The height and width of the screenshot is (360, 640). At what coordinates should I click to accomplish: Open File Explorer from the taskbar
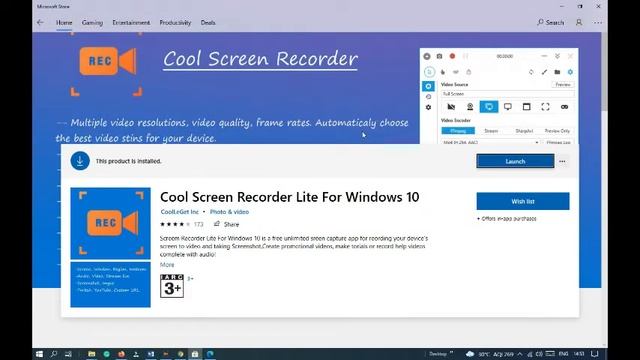[91, 354]
